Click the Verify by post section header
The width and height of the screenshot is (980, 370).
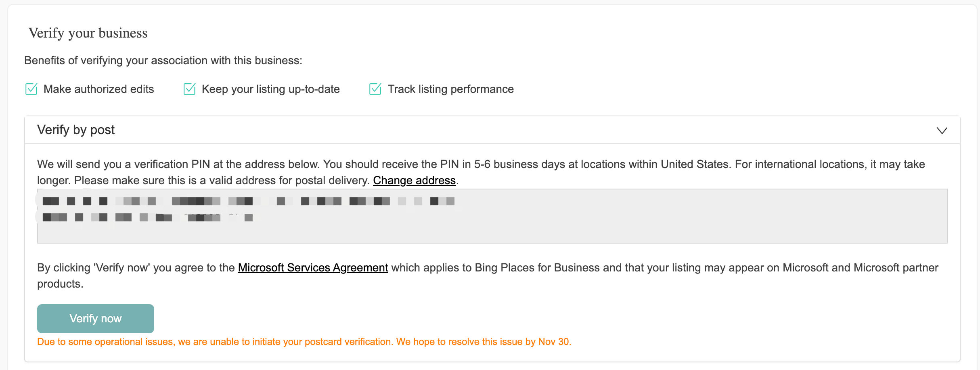(76, 130)
